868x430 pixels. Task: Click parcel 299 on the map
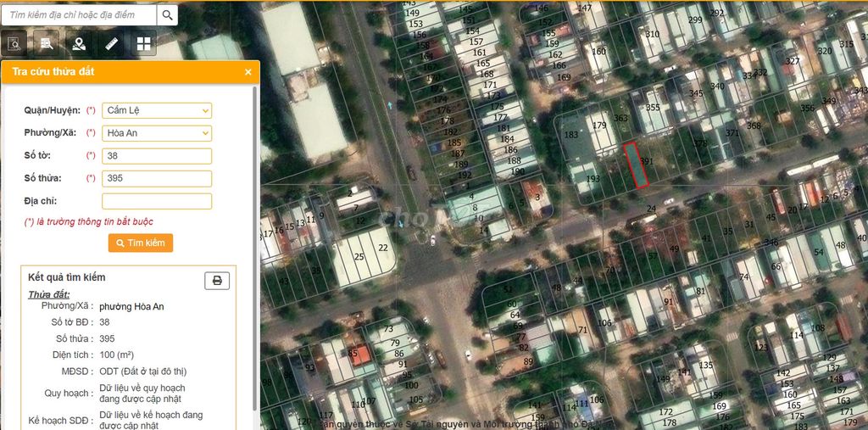(695, 20)
